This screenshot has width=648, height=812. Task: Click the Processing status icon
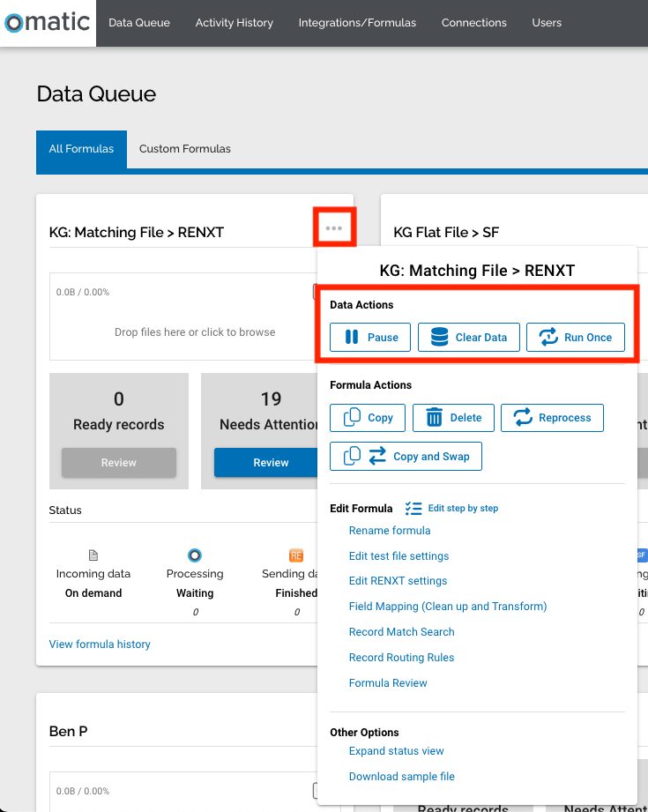pyautogui.click(x=195, y=555)
